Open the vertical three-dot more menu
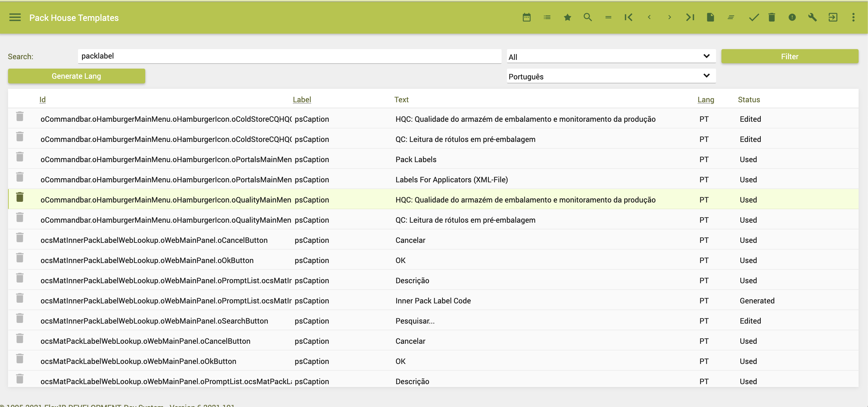Image resolution: width=868 pixels, height=407 pixels. tap(854, 17)
